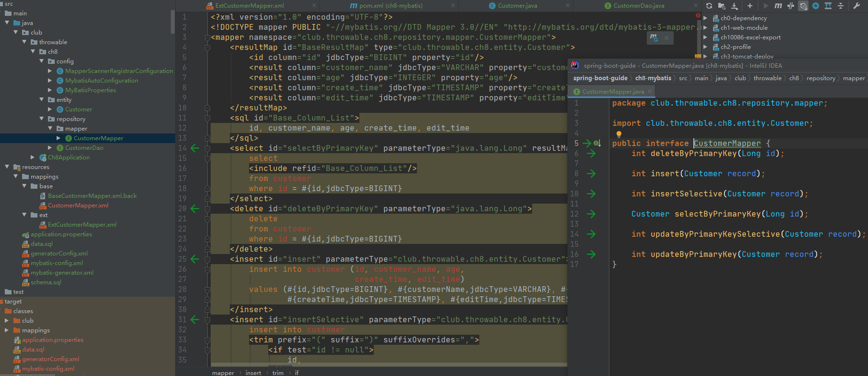Click the gutter arrow beside int insert(Customer record)
Viewport: 868px width, 376px height.
591,173
